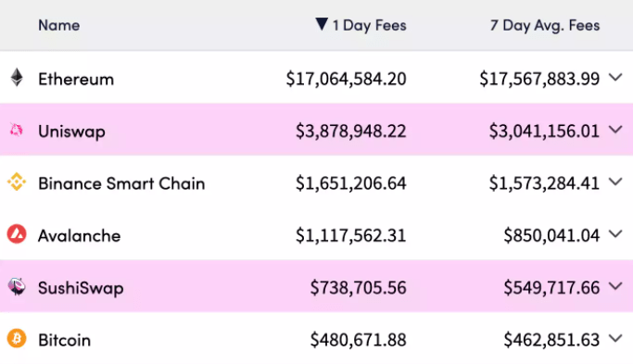Click the SushiSwap logo icon
The image size is (633, 364).
[17, 286]
